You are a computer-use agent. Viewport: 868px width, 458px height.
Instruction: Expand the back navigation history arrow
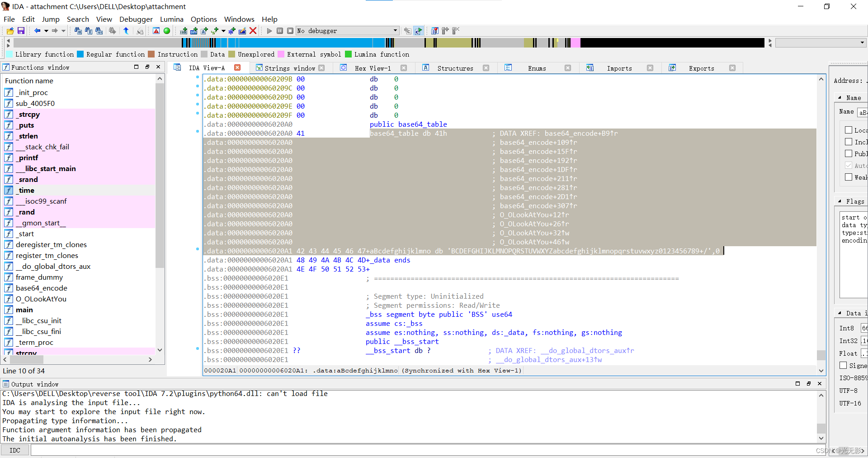click(x=46, y=31)
